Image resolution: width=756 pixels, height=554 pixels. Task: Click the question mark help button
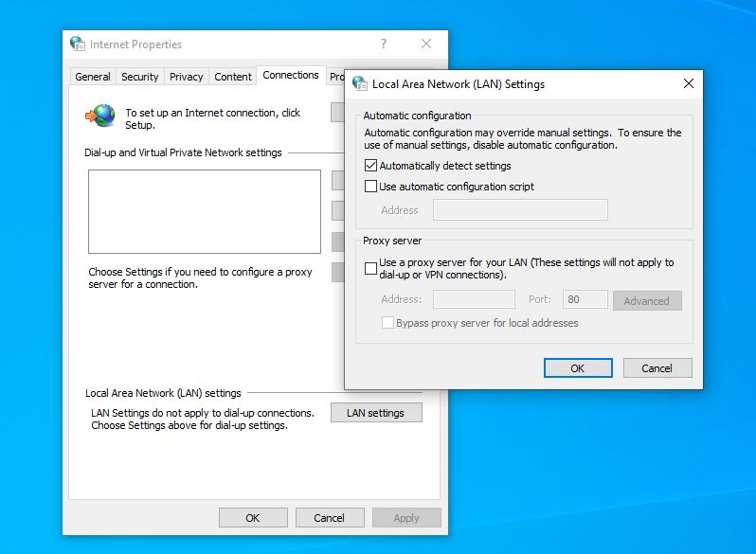(384, 44)
